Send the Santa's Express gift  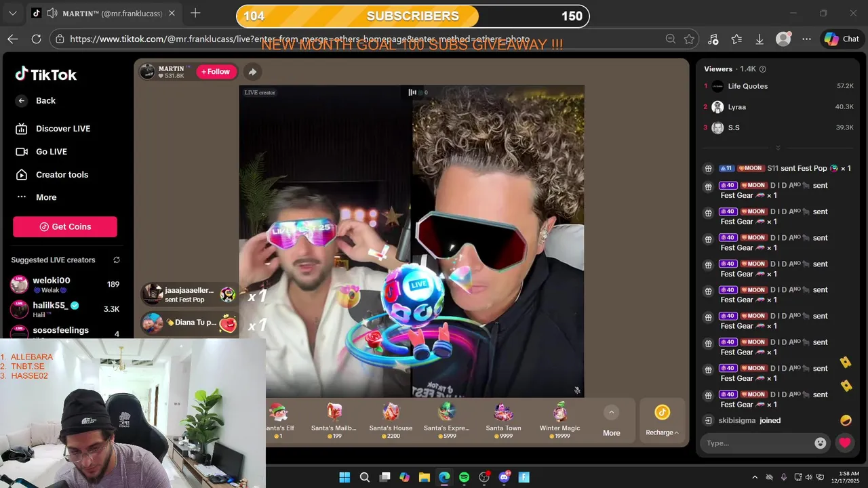click(x=446, y=420)
